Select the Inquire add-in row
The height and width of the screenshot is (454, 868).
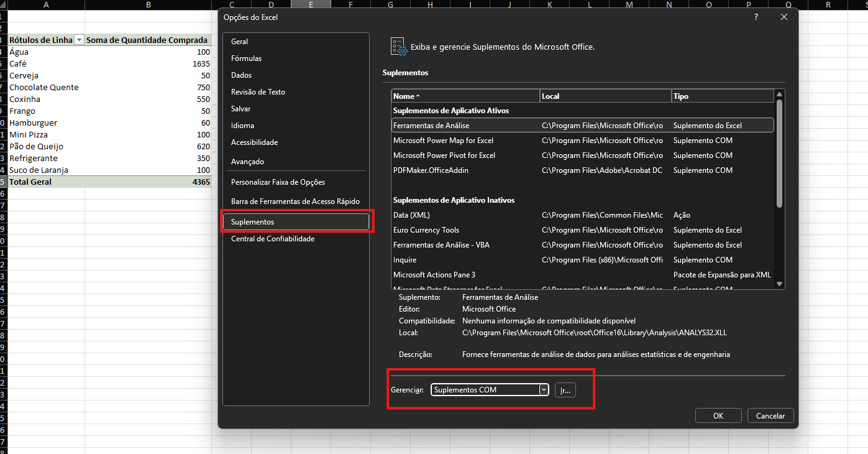click(x=583, y=260)
